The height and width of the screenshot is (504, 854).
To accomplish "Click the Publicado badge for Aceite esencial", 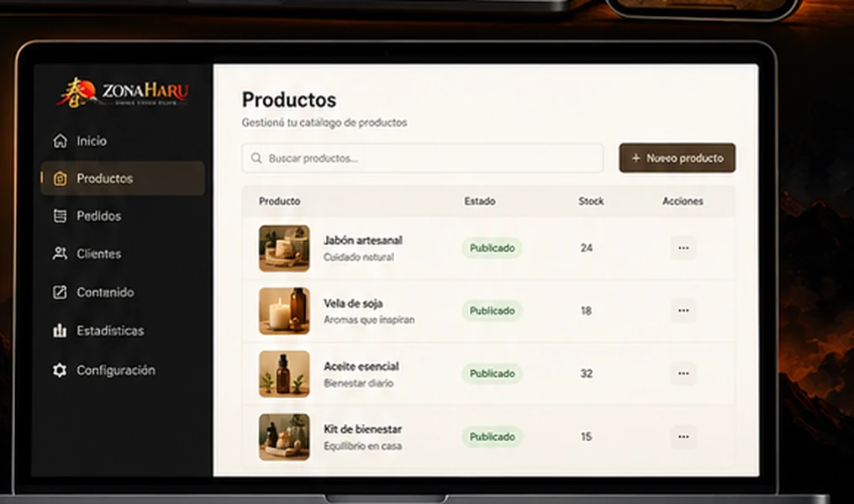I will (x=493, y=373).
